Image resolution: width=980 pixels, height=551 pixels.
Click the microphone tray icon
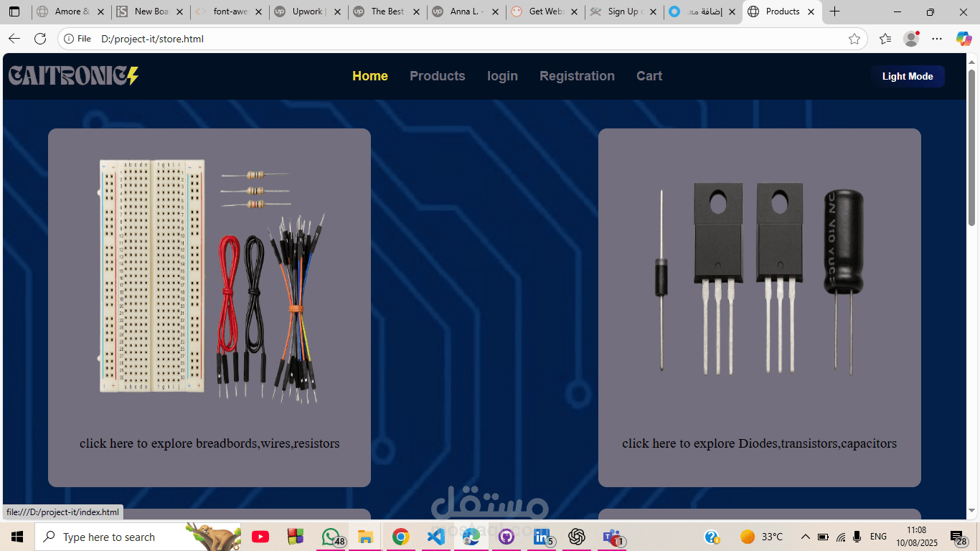[x=857, y=537]
